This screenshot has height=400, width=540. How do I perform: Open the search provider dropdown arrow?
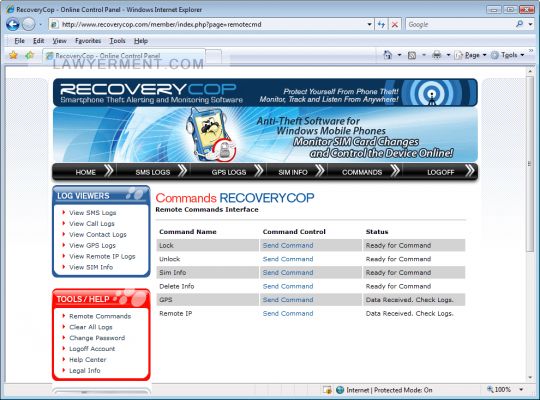point(530,24)
